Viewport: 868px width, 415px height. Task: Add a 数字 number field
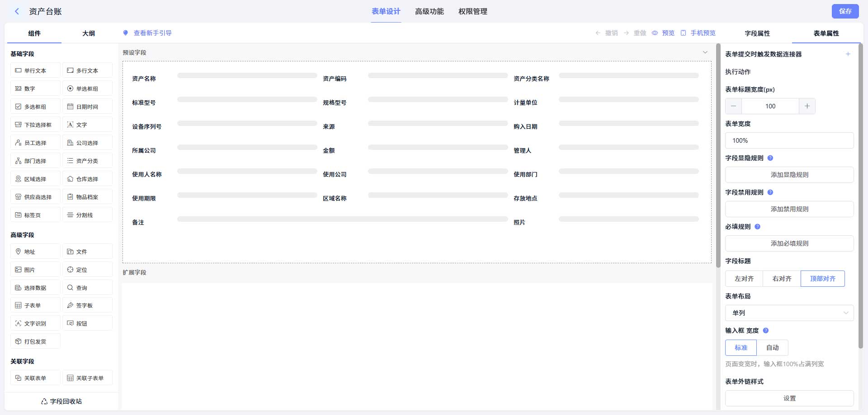pos(35,89)
